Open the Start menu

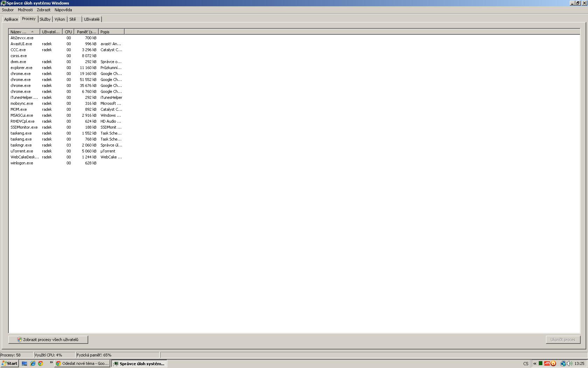coord(9,363)
